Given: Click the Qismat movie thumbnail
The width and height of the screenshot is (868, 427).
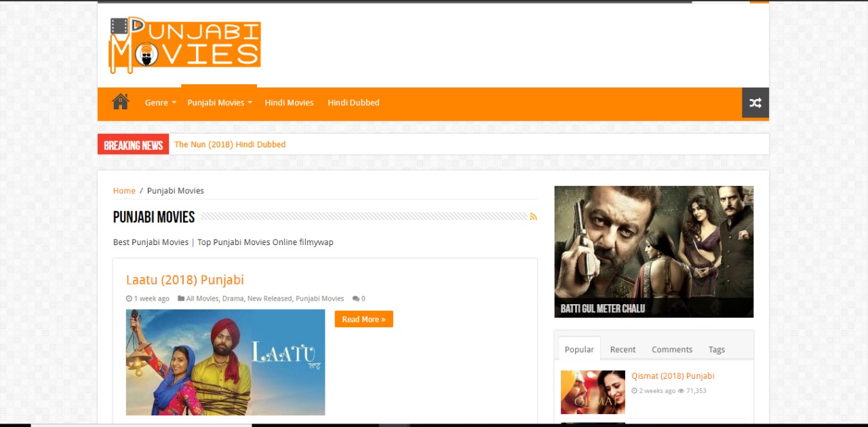Looking at the screenshot, I should (x=593, y=392).
